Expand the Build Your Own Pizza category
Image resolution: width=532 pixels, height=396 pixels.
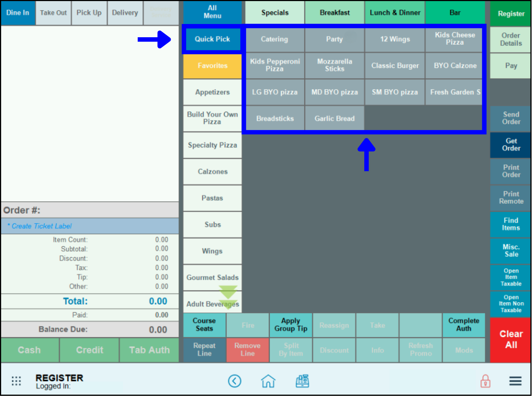212,118
